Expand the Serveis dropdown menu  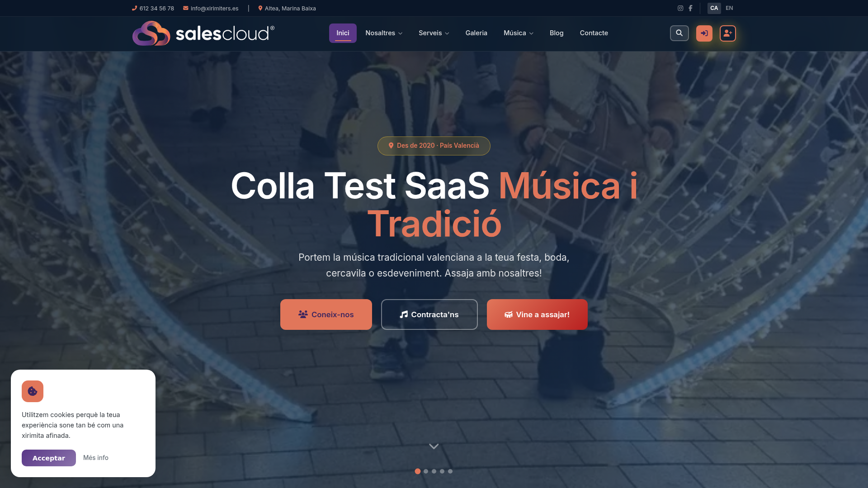coord(434,33)
